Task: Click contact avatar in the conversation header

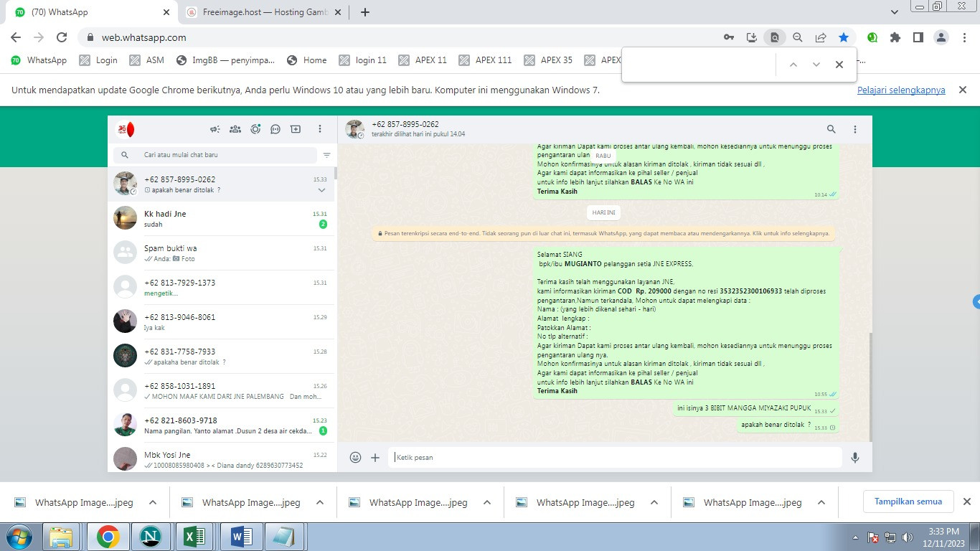Action: (354, 129)
